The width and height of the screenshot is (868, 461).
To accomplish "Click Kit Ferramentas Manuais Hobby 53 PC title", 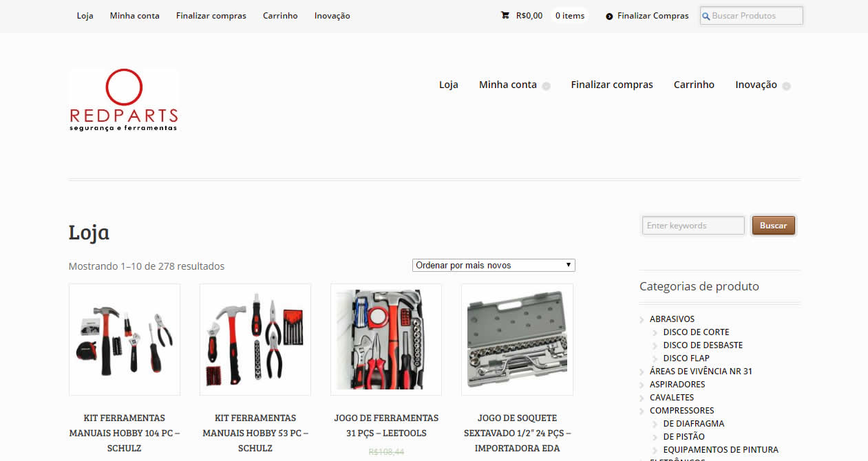I will [x=255, y=433].
